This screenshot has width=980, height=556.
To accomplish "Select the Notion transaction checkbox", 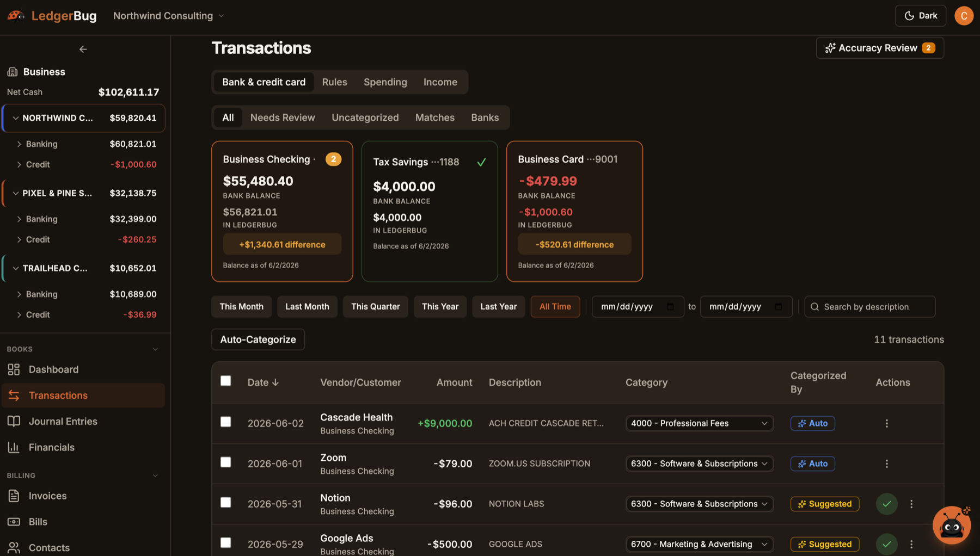I will pyautogui.click(x=225, y=502).
